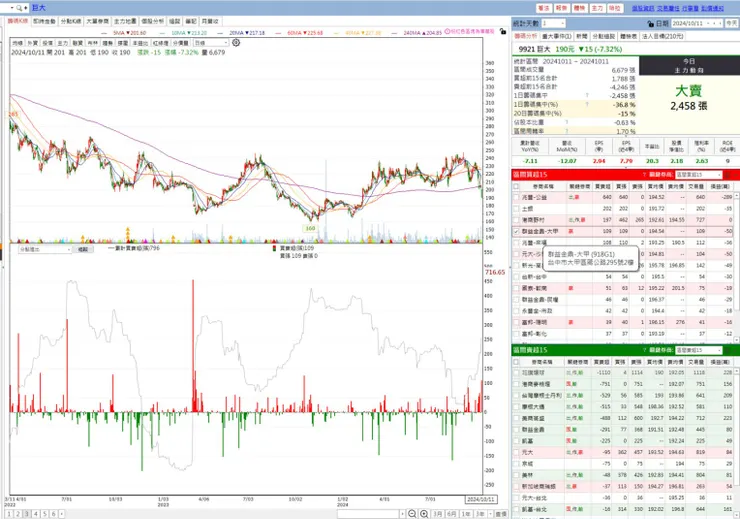Toggle the 主力 indicator button above the chart
Screen dimensions: 740x519
click(x=63, y=43)
